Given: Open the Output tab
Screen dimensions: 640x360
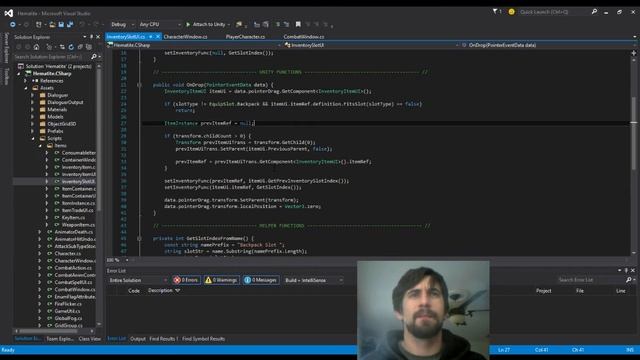Looking at the screenshot, I should (138, 339).
